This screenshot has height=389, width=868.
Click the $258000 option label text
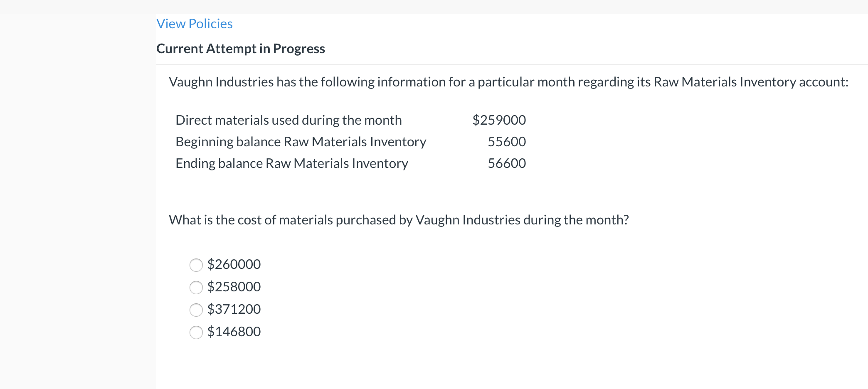pyautogui.click(x=234, y=287)
